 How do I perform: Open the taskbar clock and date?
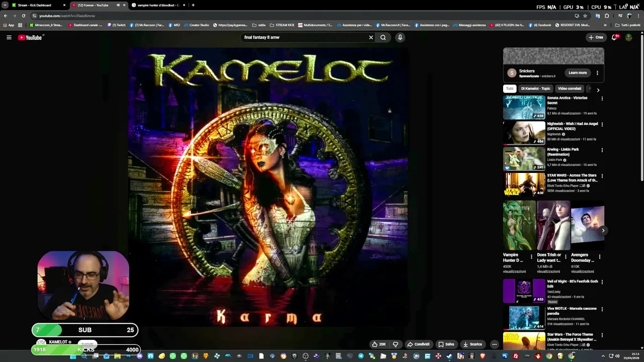631,356
